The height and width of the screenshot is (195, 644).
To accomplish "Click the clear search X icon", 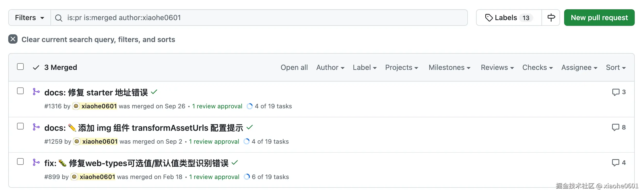I will tap(13, 39).
